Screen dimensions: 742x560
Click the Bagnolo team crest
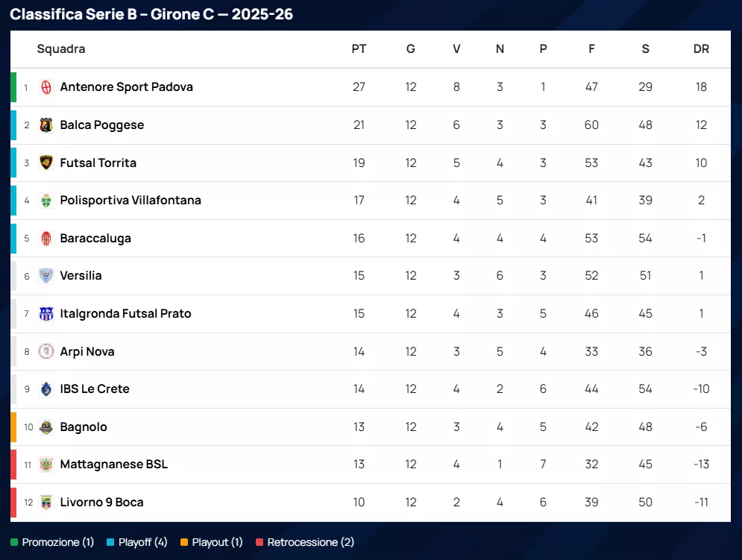click(x=46, y=427)
